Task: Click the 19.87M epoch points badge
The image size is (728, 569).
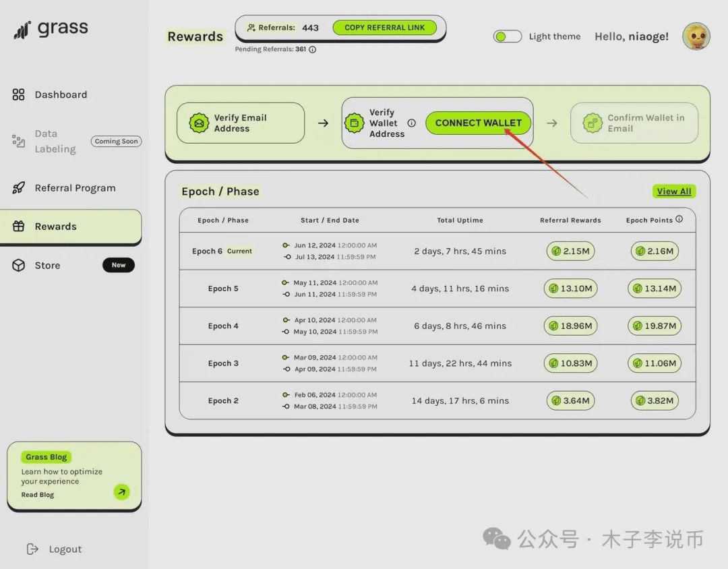Action: click(x=655, y=326)
